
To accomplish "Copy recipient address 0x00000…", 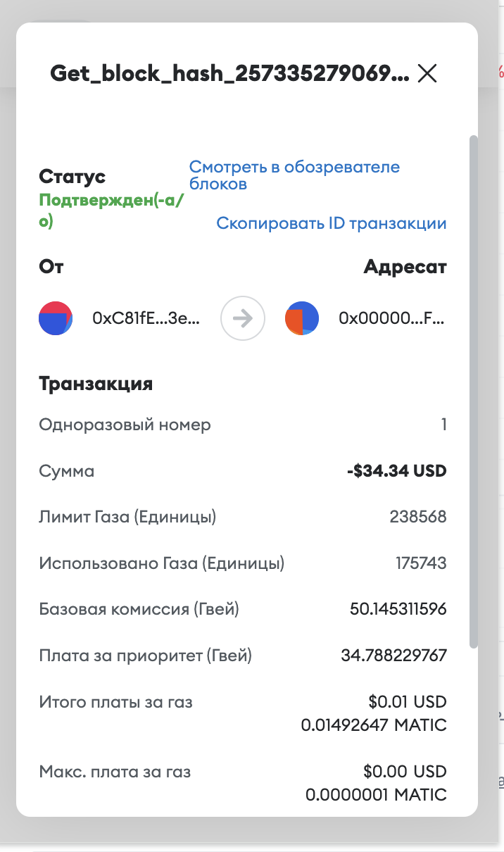I will click(x=391, y=318).
